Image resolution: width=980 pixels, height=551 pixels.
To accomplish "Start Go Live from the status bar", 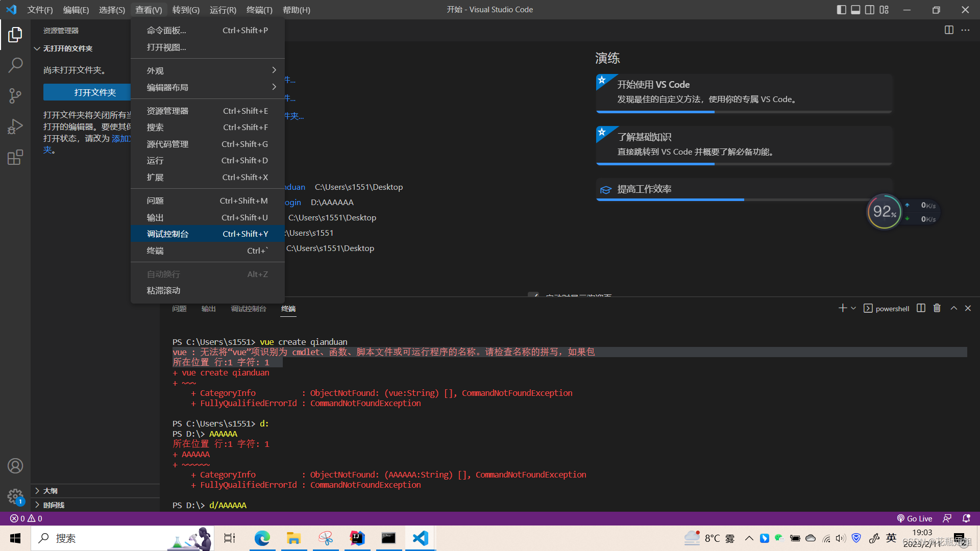I will click(914, 518).
